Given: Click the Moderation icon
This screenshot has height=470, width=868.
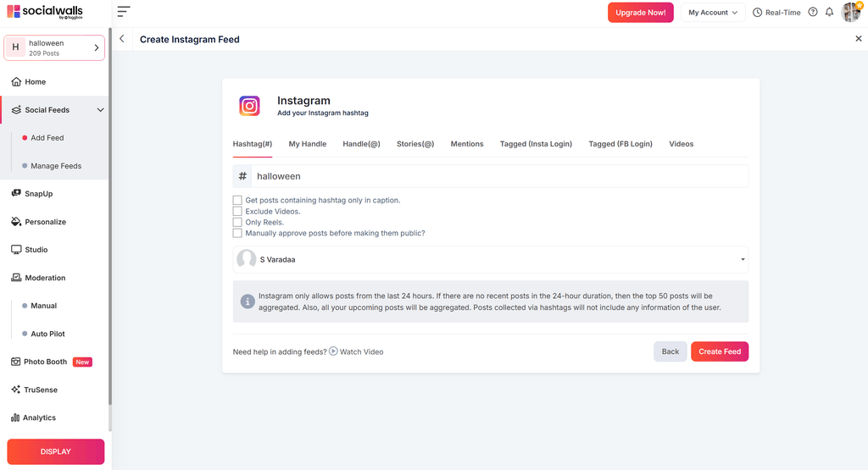Looking at the screenshot, I should coord(16,278).
